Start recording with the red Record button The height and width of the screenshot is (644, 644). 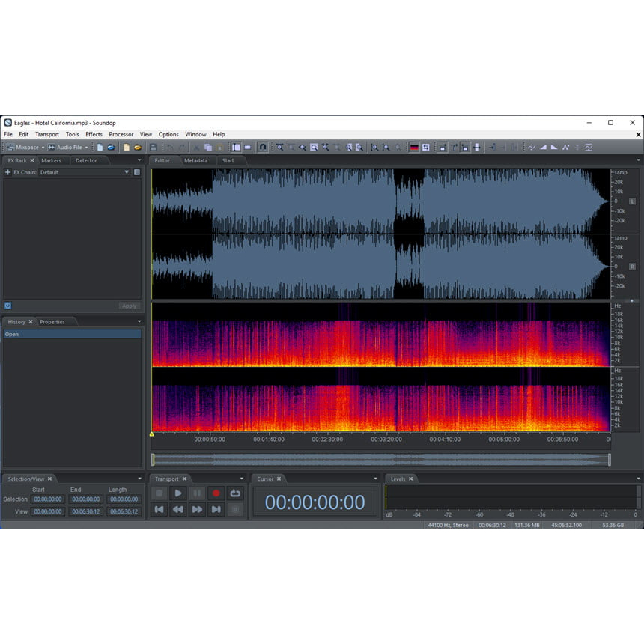coord(216,493)
